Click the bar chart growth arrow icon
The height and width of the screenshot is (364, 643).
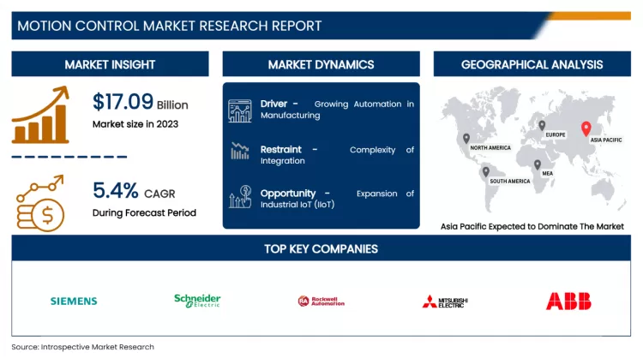click(x=40, y=115)
